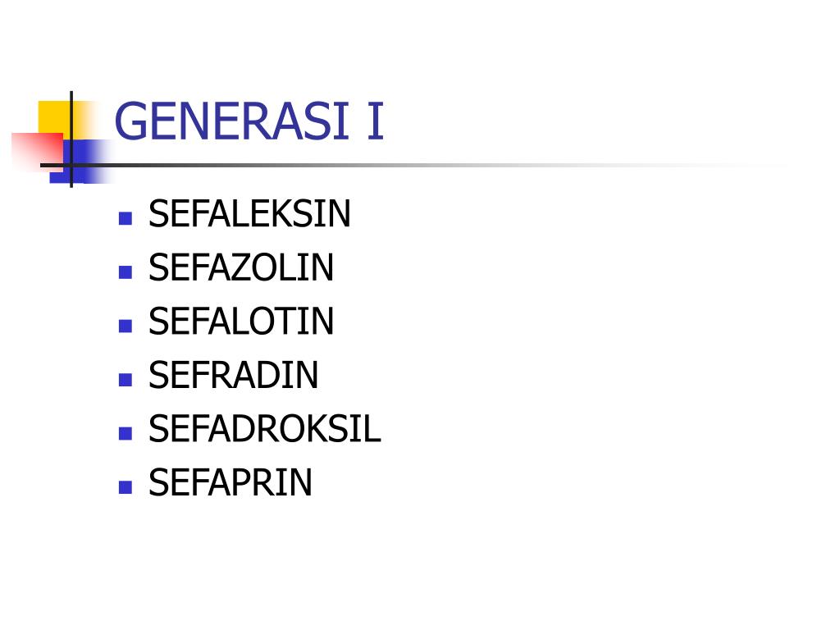The width and height of the screenshot is (840, 630).
Task: Click the SEFALOTIN list item
Action: point(241,321)
